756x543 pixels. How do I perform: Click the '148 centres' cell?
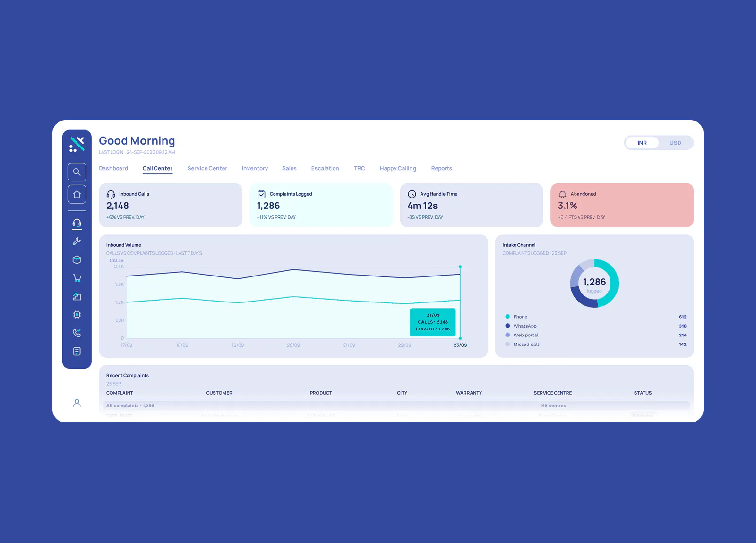point(553,406)
